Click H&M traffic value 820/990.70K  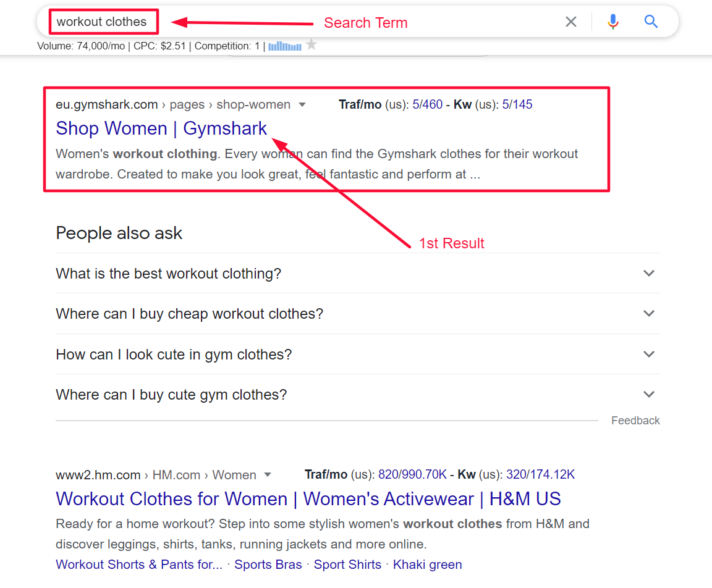tap(412, 474)
